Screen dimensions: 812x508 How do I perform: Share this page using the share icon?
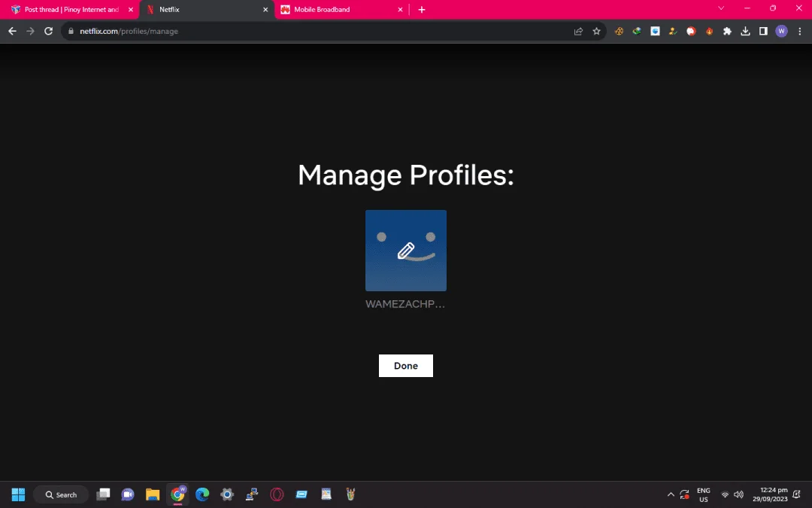[578, 31]
